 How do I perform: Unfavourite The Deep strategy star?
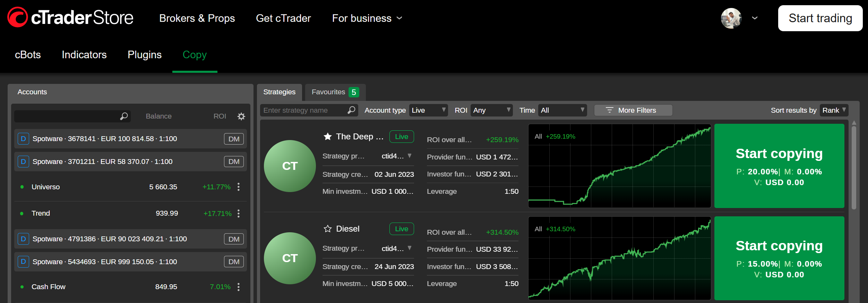[x=327, y=137]
